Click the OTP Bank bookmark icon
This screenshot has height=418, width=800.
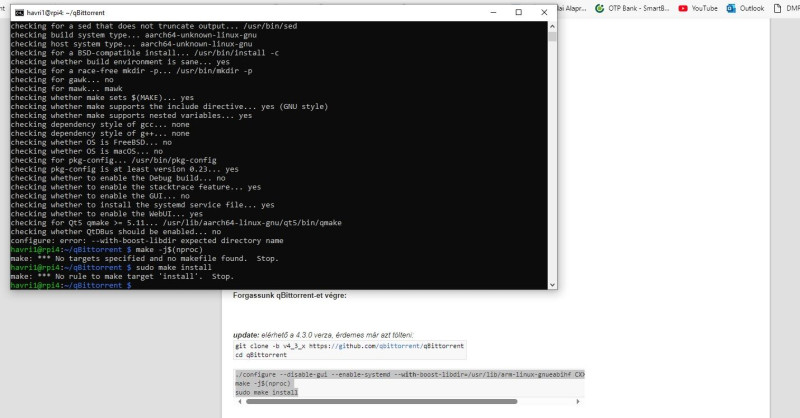[599, 8]
